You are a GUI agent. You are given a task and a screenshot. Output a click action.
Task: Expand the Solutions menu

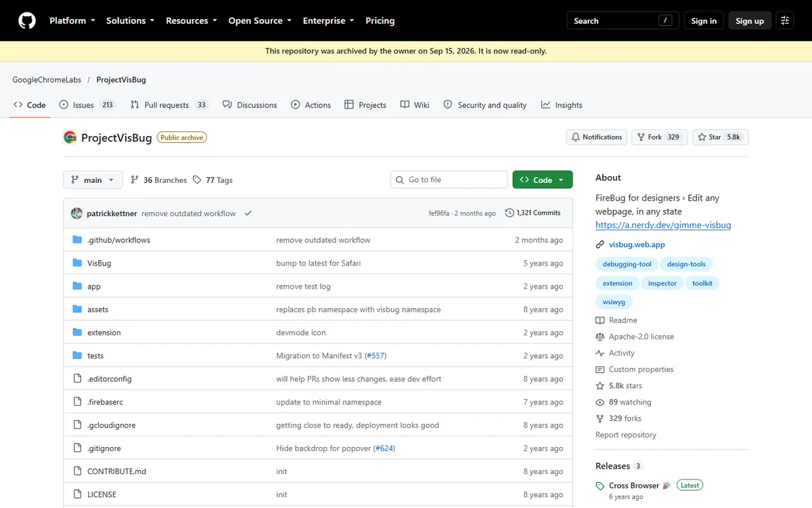[131, 20]
